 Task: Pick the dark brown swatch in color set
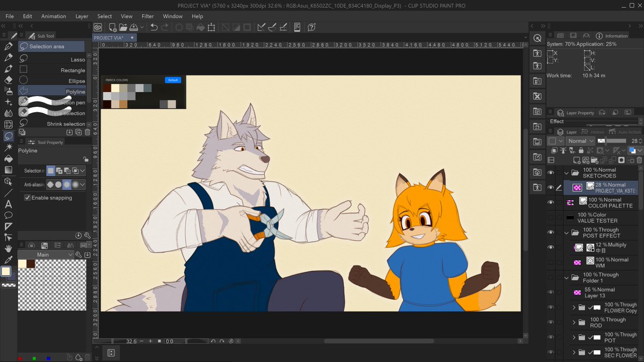tap(31, 263)
